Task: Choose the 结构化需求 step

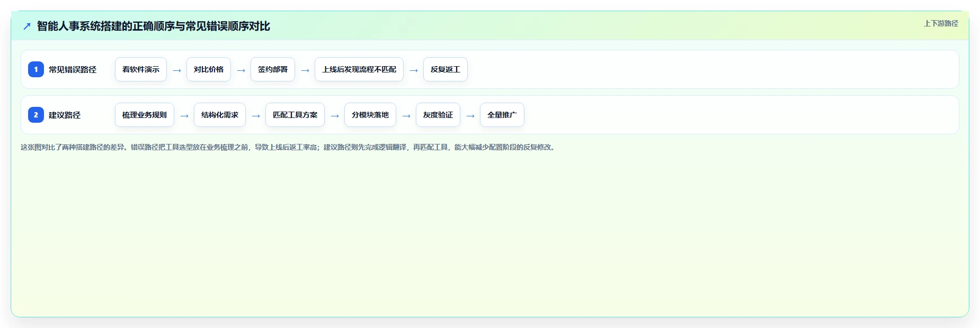Action: coord(220,115)
